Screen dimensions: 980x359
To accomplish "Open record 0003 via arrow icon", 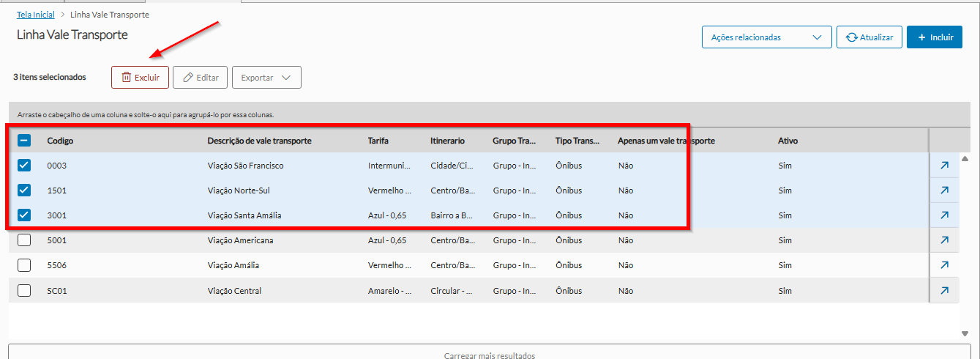I will 944,166.
